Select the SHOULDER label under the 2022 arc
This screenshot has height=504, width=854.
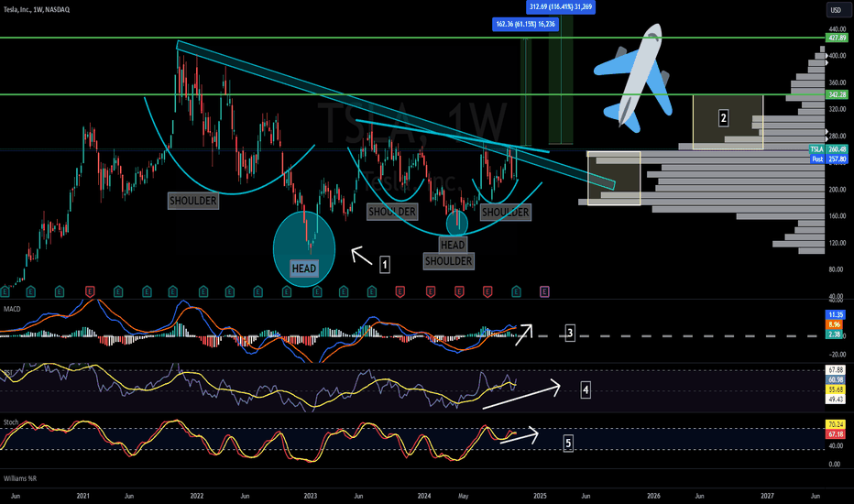point(192,201)
